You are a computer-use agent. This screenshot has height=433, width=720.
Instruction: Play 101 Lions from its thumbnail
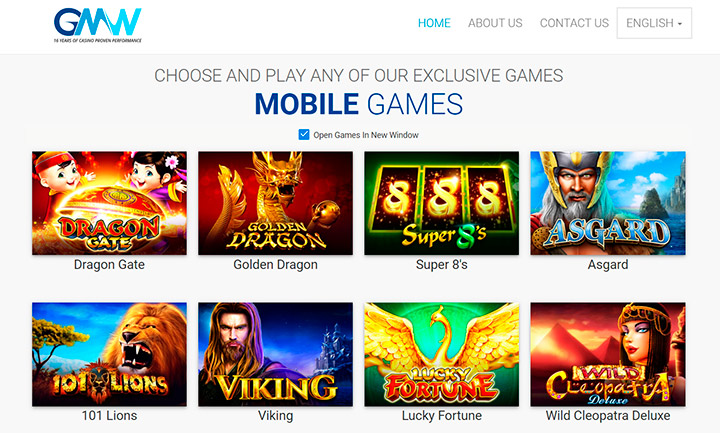tap(109, 354)
